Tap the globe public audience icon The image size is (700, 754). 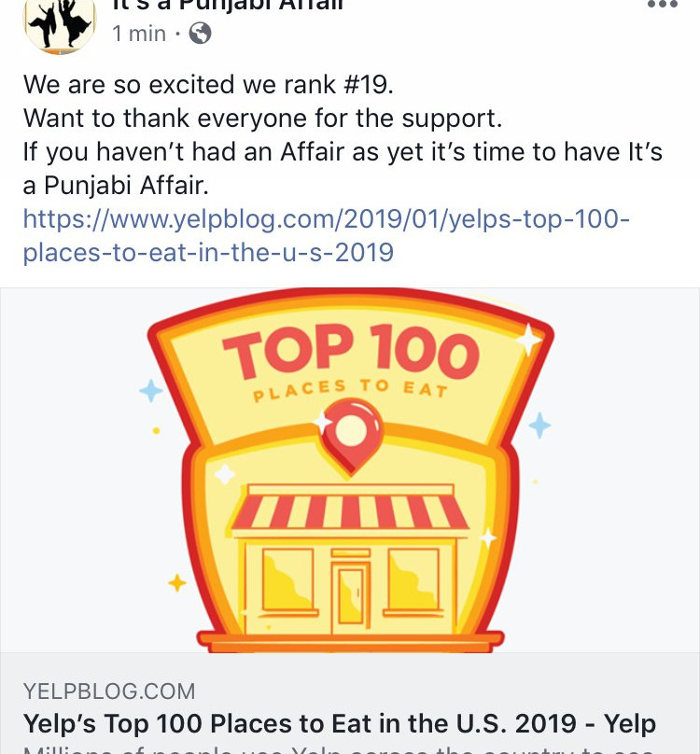(200, 35)
